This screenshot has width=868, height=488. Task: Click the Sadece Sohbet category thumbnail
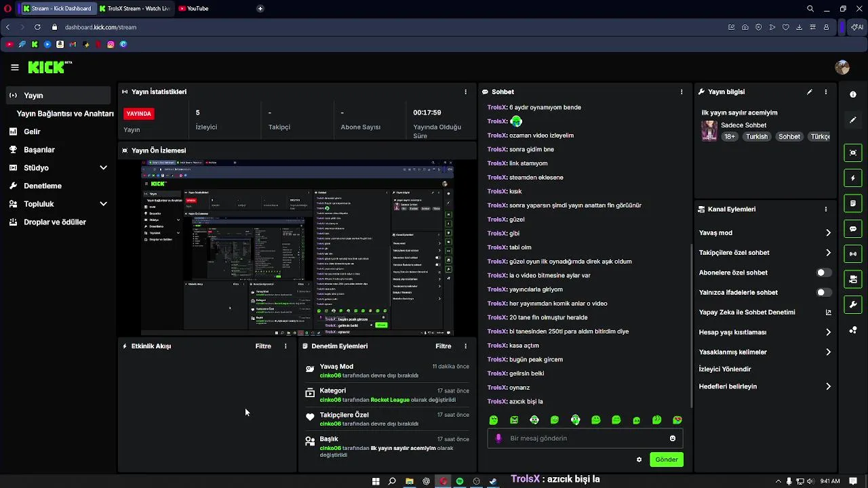[x=709, y=131]
